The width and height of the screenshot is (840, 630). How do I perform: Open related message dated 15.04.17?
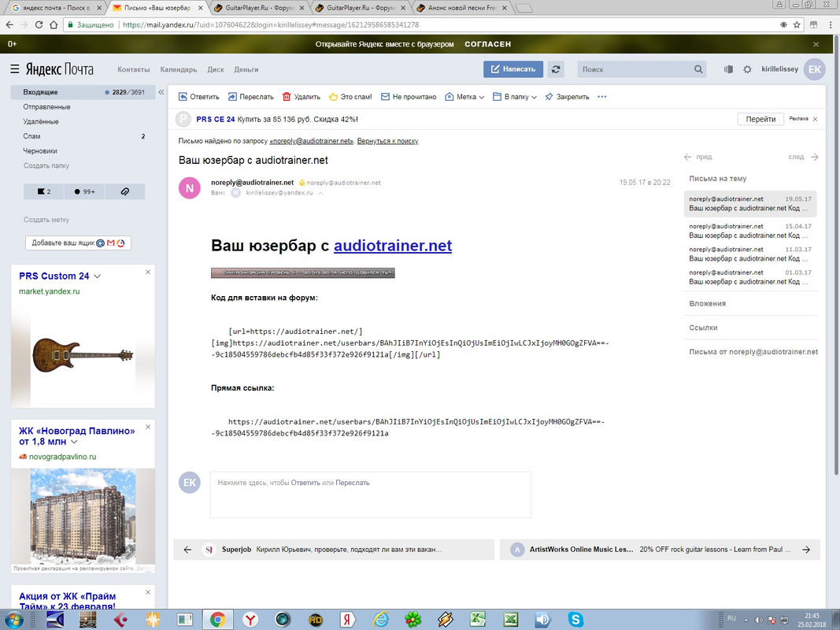point(750,231)
